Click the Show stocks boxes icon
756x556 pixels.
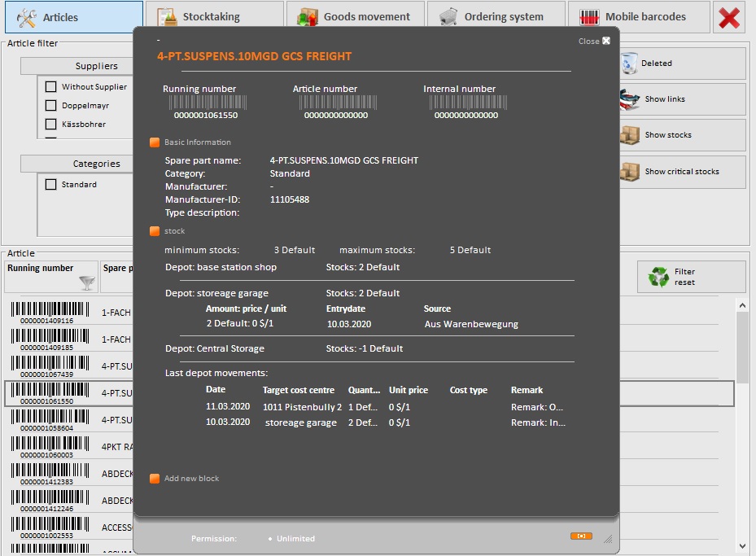point(630,135)
